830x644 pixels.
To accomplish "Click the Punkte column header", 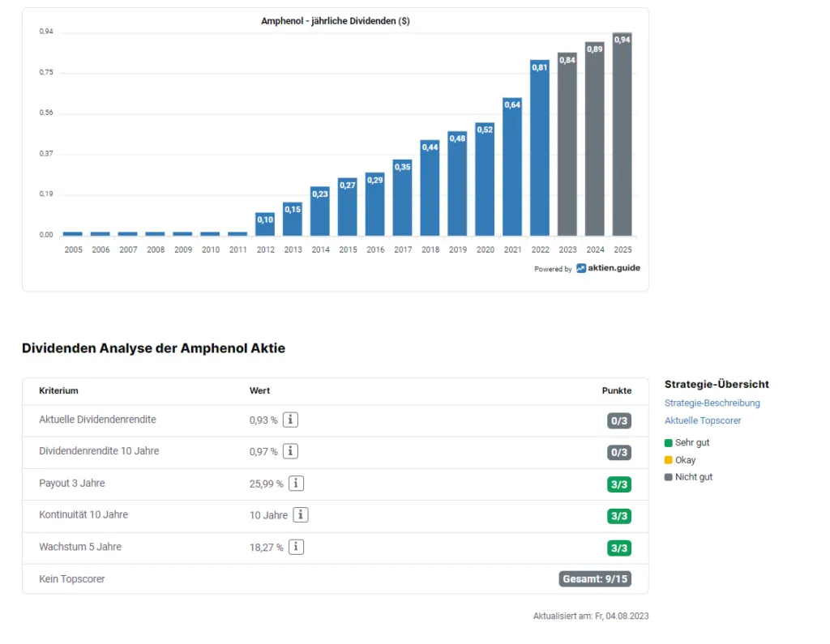I will (x=616, y=390).
